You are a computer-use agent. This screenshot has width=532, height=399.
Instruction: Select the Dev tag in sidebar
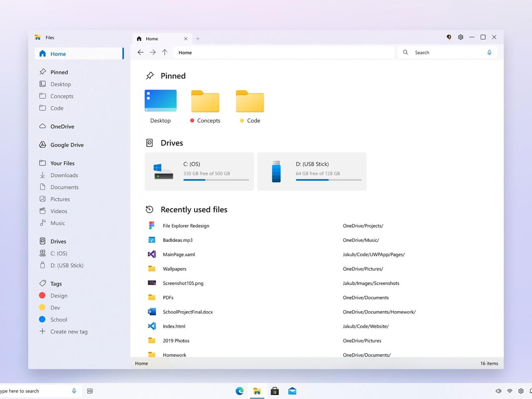coord(55,308)
